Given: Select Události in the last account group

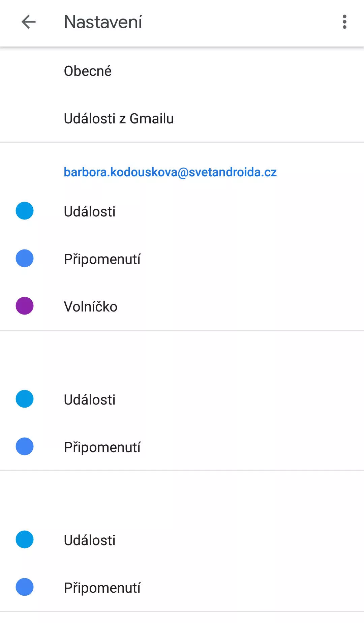Looking at the screenshot, I should click(90, 540).
